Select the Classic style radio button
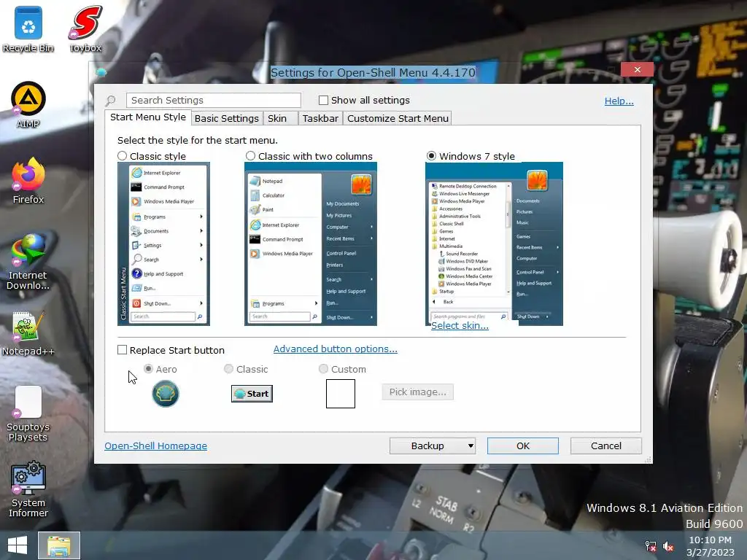This screenshot has width=747, height=560. click(123, 156)
